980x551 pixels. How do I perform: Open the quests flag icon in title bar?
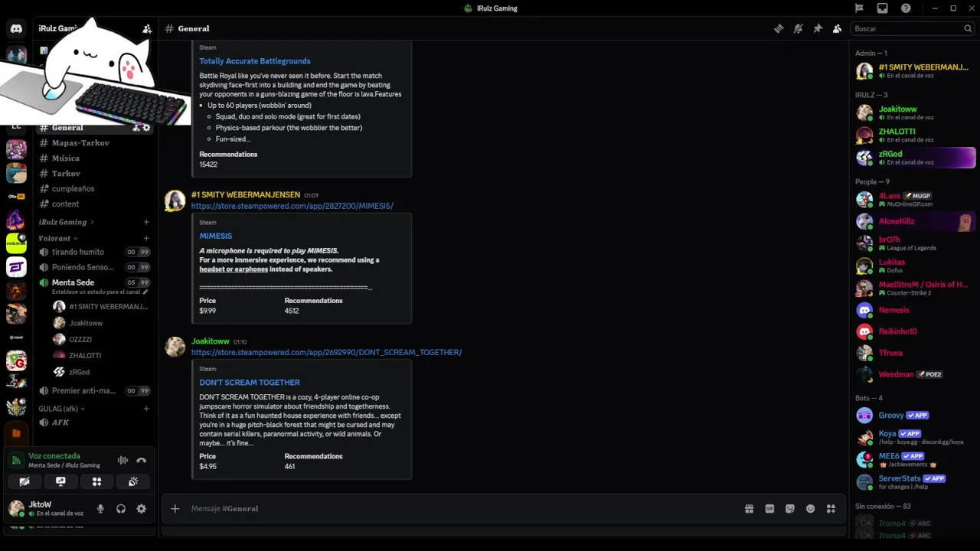point(859,8)
